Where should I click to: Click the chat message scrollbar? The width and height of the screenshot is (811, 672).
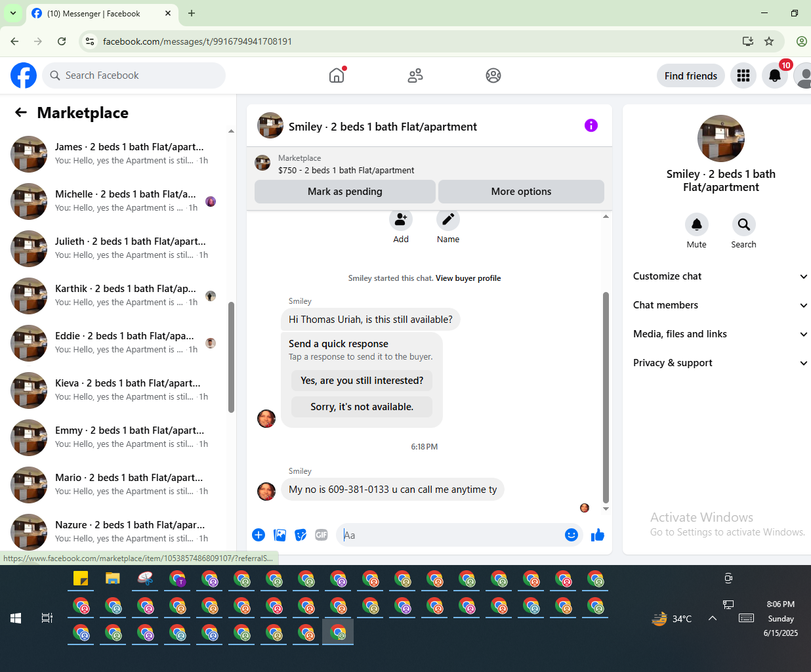(606, 397)
